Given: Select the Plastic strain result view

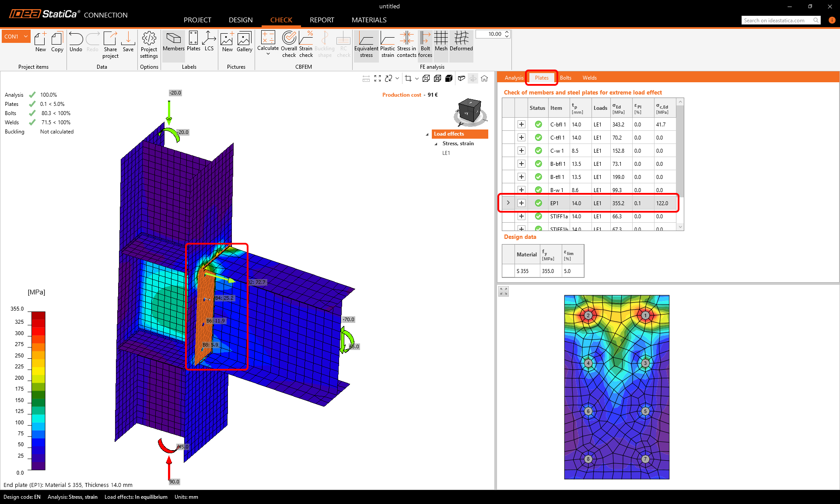Looking at the screenshot, I should [x=388, y=44].
